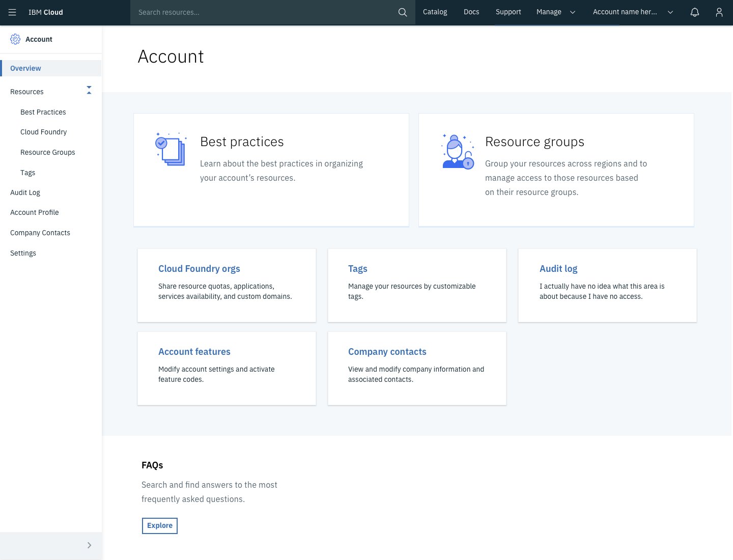Open Resource Groups in the sidebar
This screenshot has width=733, height=560.
pyautogui.click(x=48, y=152)
